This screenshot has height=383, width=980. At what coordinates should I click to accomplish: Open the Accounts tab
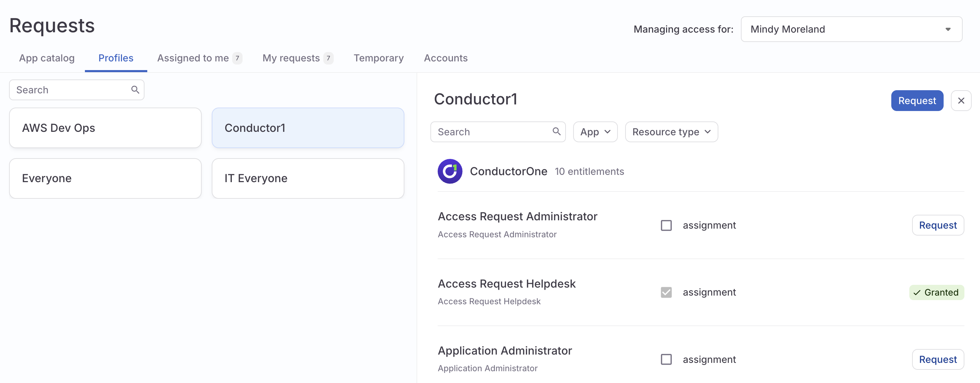tap(446, 58)
